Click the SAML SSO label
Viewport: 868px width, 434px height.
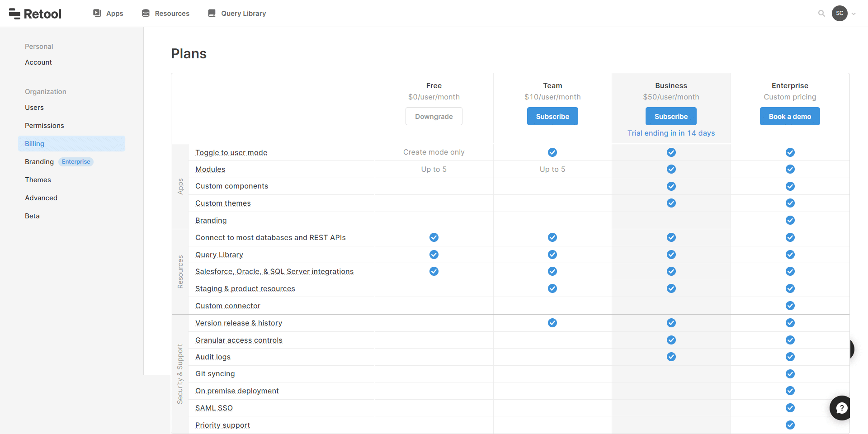coord(214,408)
